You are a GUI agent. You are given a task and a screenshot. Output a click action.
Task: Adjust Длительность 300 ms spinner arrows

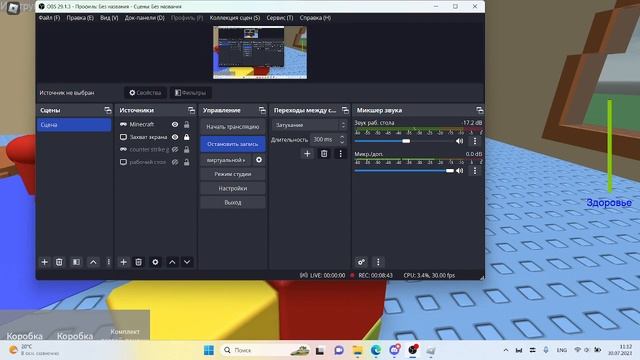(x=342, y=140)
